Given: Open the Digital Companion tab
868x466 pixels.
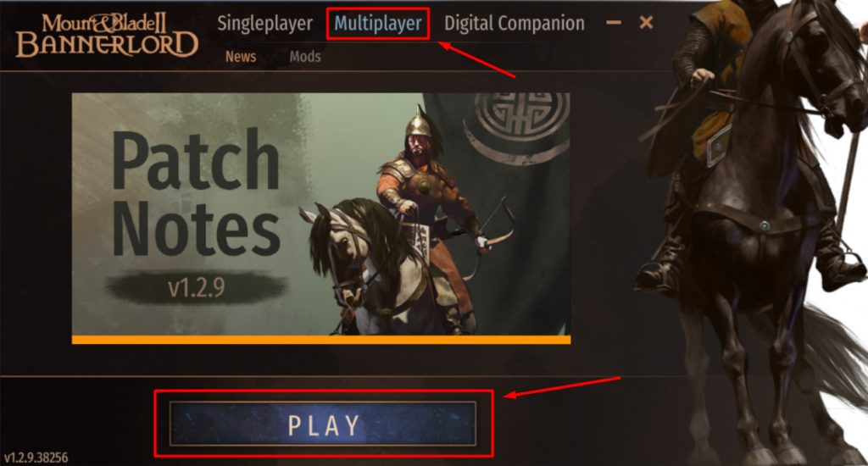Looking at the screenshot, I should 515,24.
